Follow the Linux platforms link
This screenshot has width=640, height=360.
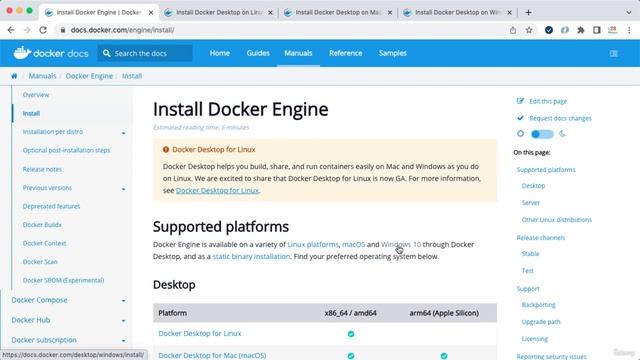[x=313, y=244]
